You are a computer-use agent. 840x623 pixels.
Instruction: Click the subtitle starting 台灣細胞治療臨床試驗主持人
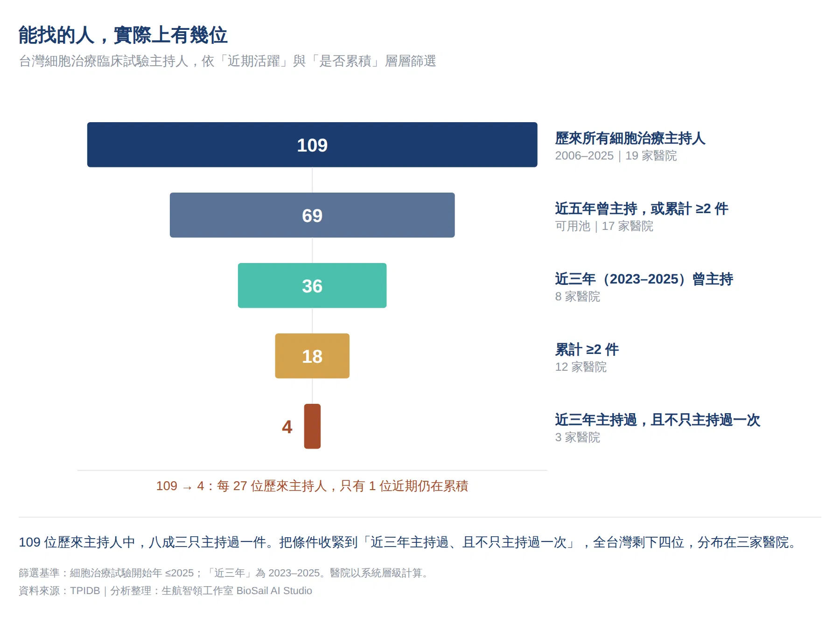click(x=227, y=61)
